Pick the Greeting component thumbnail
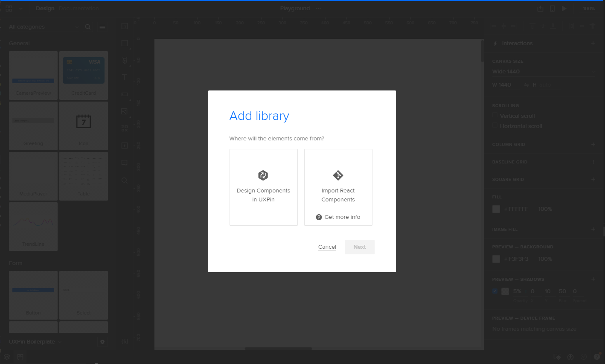The image size is (605, 364). (33, 126)
